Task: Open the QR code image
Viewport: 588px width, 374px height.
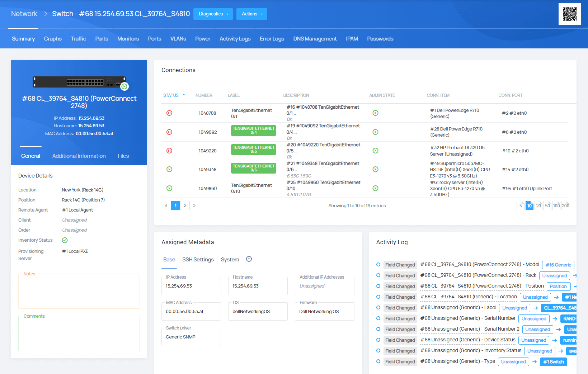Action: [x=569, y=14]
